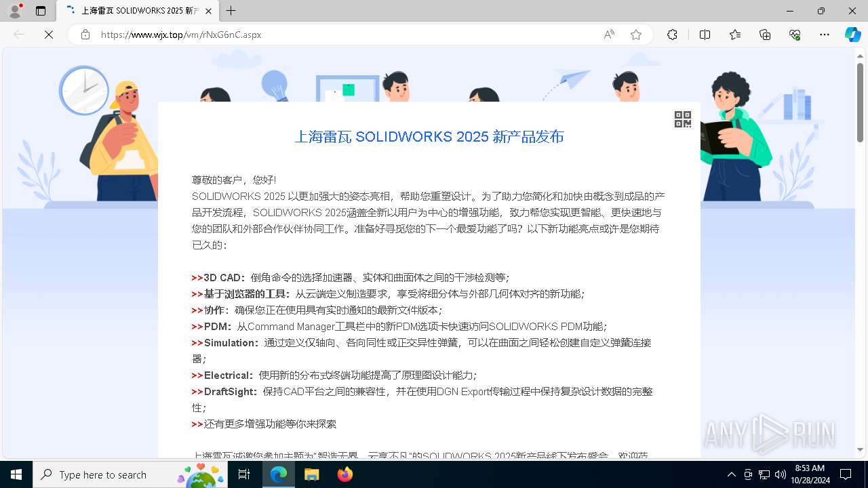Viewport: 868px width, 488px height.
Task: Click the taskbar search box
Action: click(x=131, y=474)
